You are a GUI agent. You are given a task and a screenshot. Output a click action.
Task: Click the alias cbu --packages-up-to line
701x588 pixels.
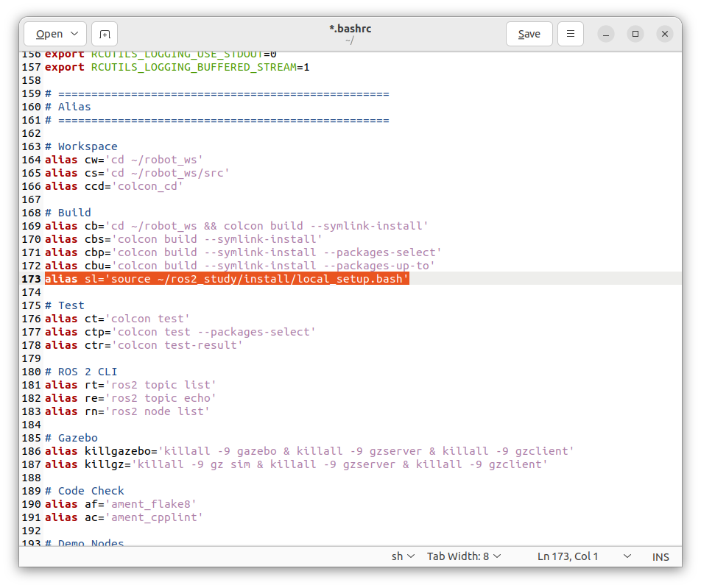[x=239, y=266]
